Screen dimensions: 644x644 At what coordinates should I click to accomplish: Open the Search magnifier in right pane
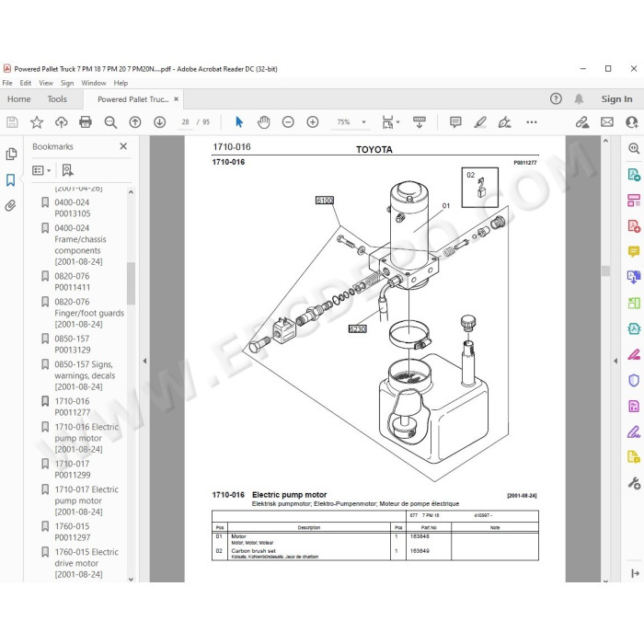click(634, 148)
